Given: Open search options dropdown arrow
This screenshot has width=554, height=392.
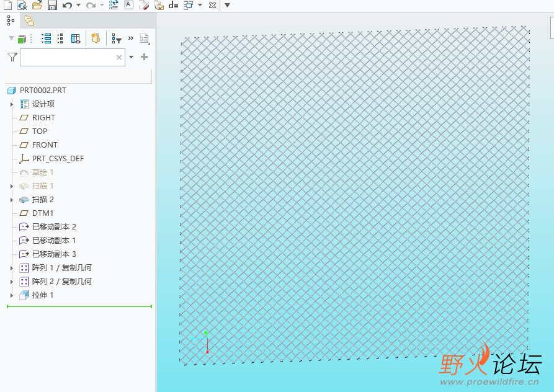Looking at the screenshot, I should tap(131, 57).
